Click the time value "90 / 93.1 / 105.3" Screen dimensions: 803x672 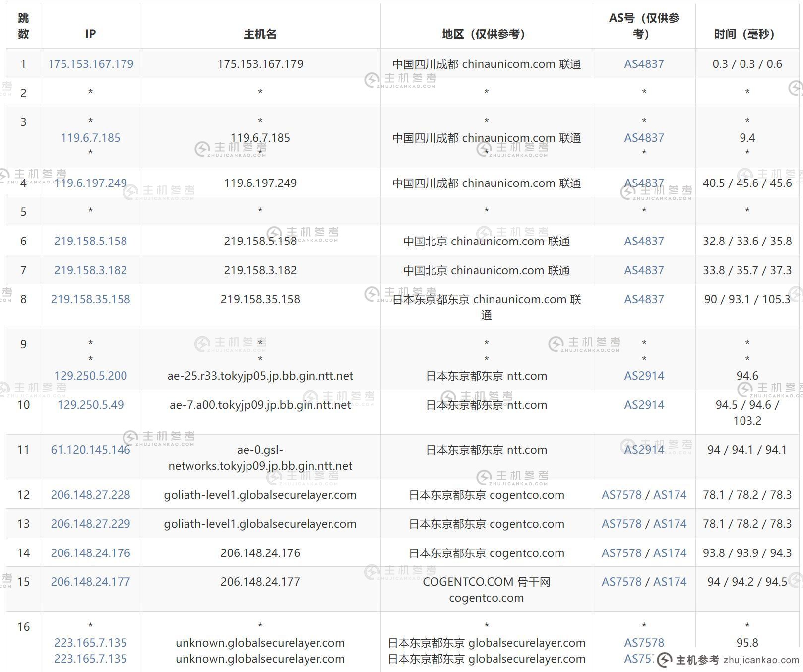[x=747, y=299]
